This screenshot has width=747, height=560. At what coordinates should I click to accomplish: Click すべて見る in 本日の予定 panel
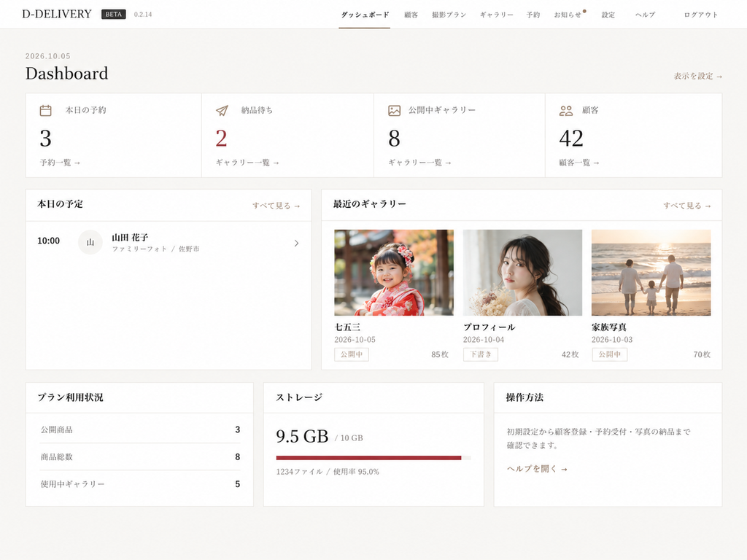tap(276, 206)
